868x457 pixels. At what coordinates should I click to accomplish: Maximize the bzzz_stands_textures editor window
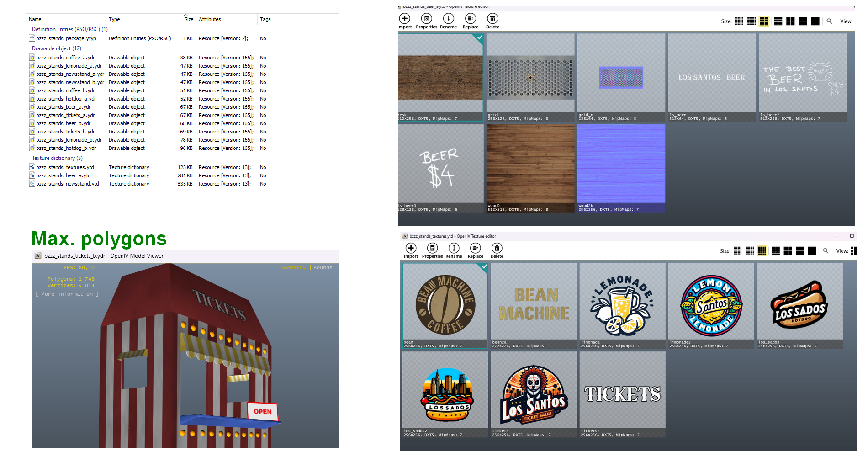pos(852,236)
